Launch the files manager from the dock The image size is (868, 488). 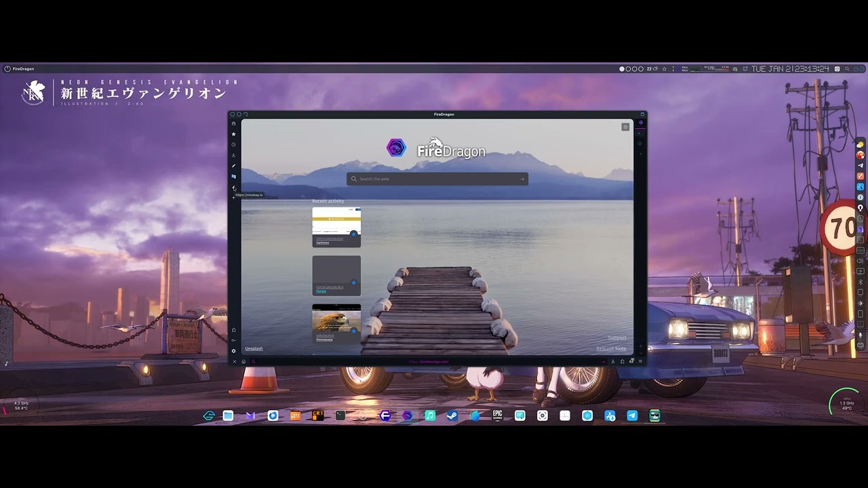click(x=228, y=415)
